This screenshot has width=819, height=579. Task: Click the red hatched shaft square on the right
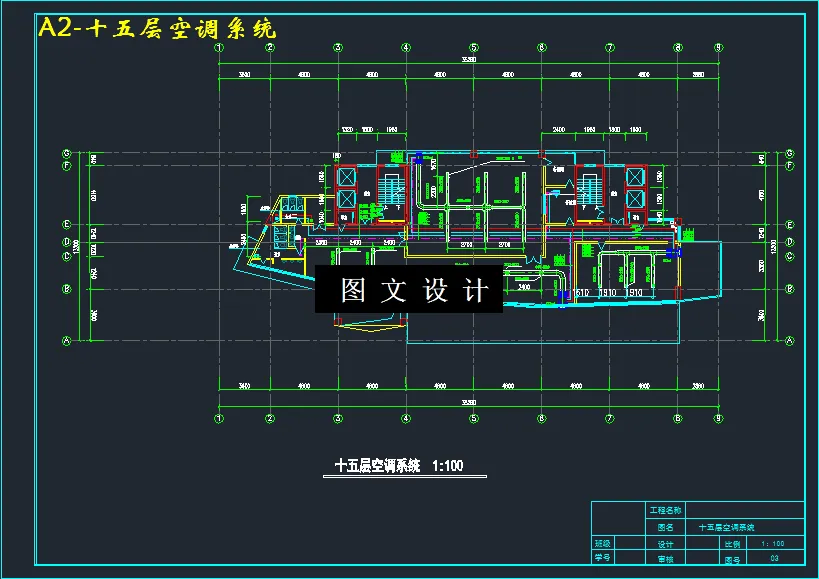(x=633, y=197)
